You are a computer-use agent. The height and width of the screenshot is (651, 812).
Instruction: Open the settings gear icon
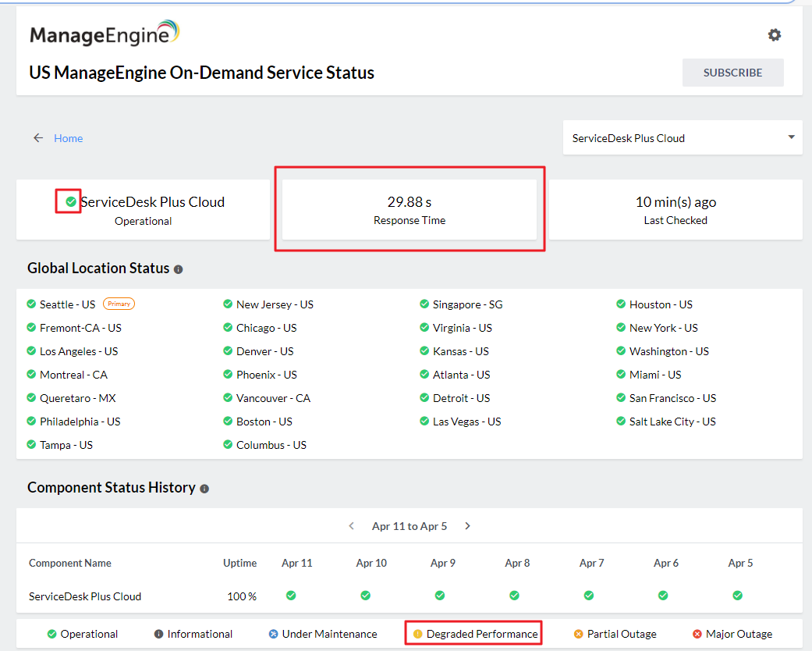point(774,35)
